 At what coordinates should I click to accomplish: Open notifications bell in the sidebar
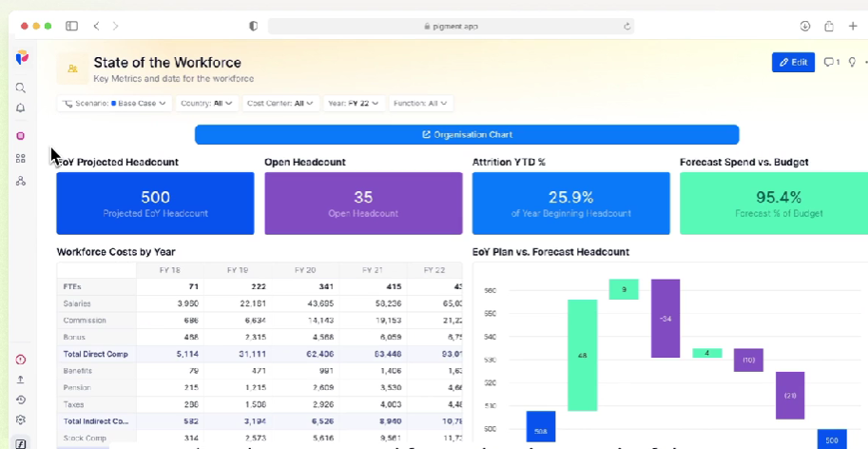point(21,107)
